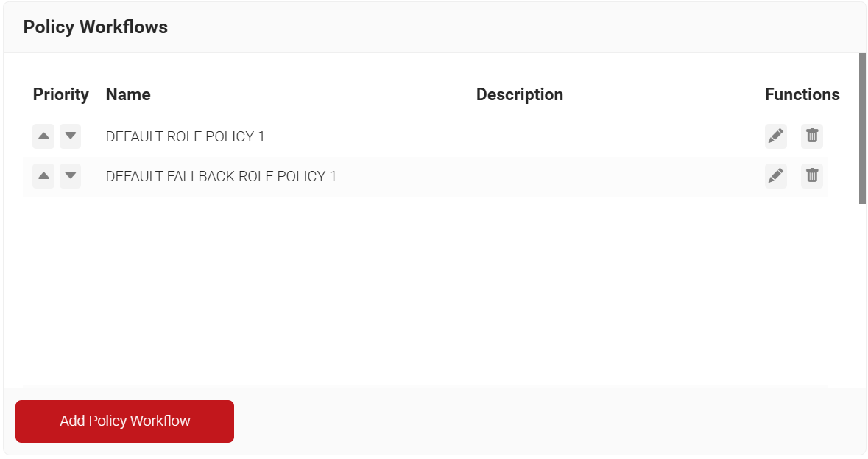This screenshot has width=868, height=459.
Task: Select the DEFAULT FALLBACK ROLE POLICY 1 name text
Action: tap(221, 177)
